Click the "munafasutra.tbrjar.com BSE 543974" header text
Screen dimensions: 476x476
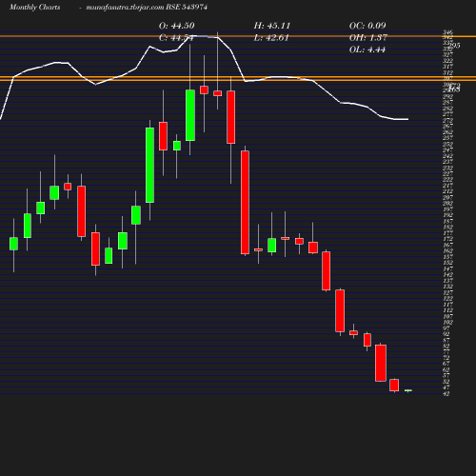tap(147, 7)
